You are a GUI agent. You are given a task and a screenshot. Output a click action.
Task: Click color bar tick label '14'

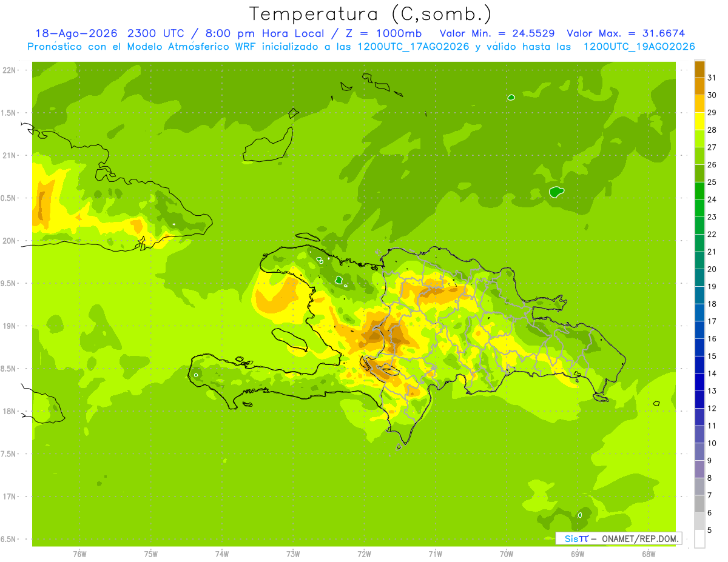coord(712,373)
